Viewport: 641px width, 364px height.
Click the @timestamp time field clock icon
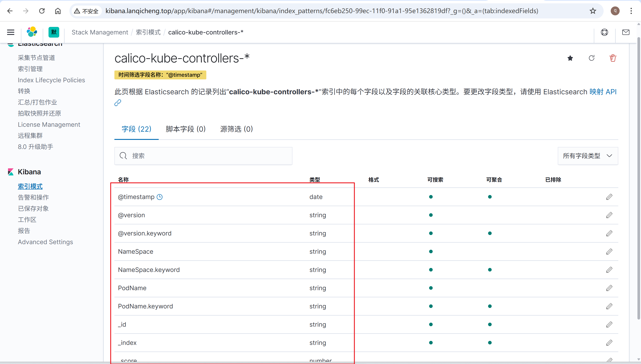coord(160,197)
